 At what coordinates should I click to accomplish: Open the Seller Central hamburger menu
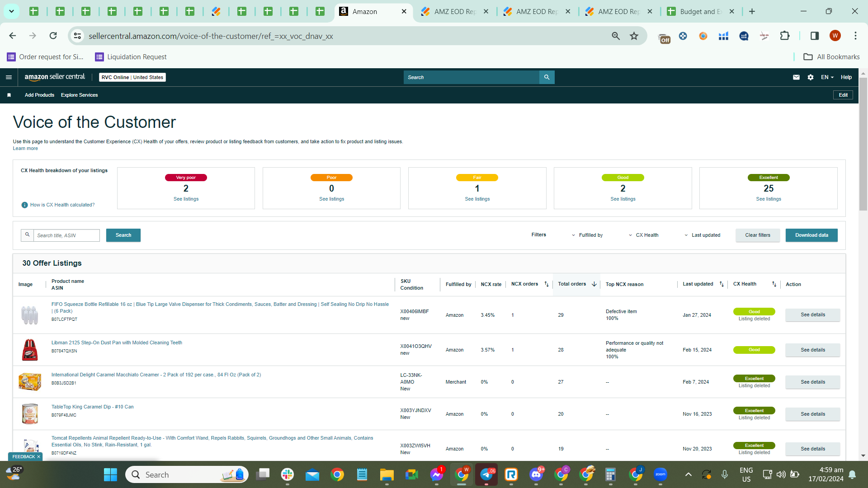click(9, 77)
